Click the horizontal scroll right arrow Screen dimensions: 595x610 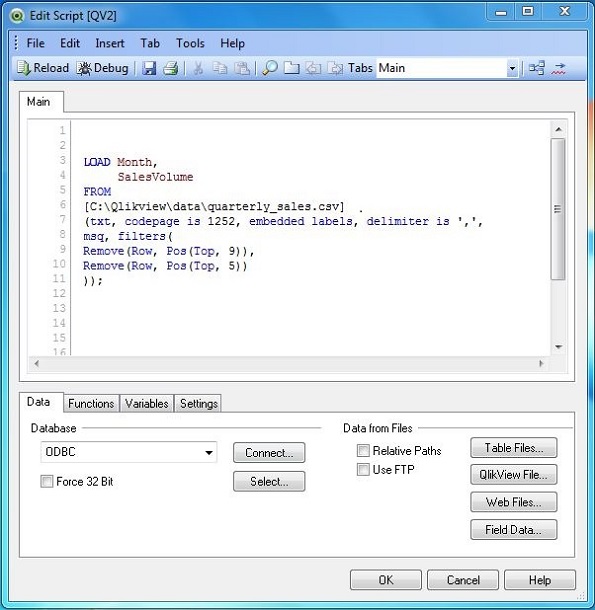[x=541, y=364]
